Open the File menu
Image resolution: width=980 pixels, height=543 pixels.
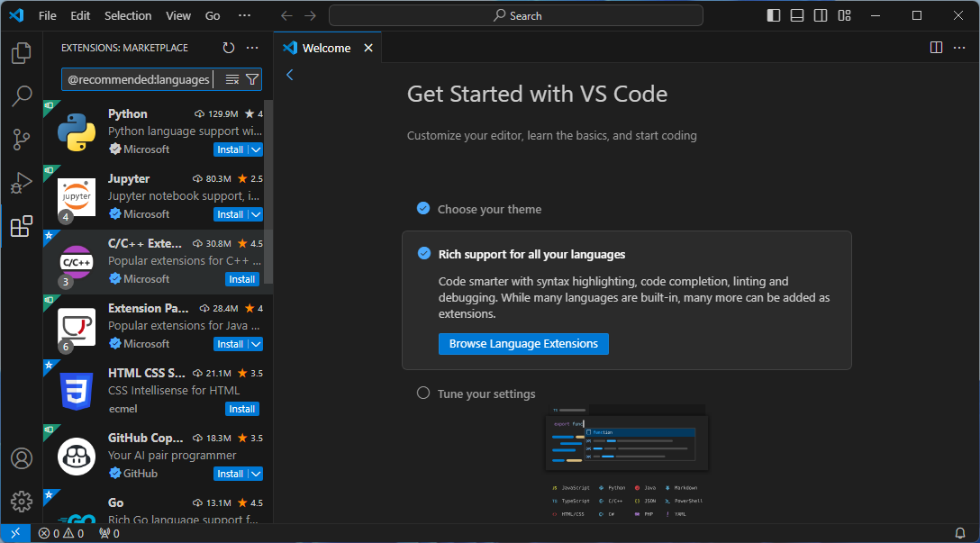tap(48, 15)
